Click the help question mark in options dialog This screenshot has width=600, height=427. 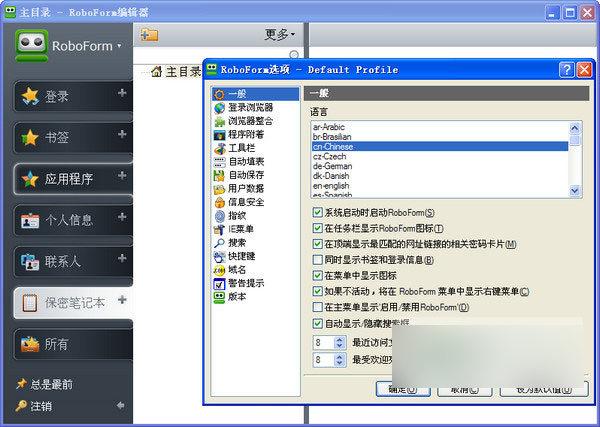pyautogui.click(x=567, y=70)
